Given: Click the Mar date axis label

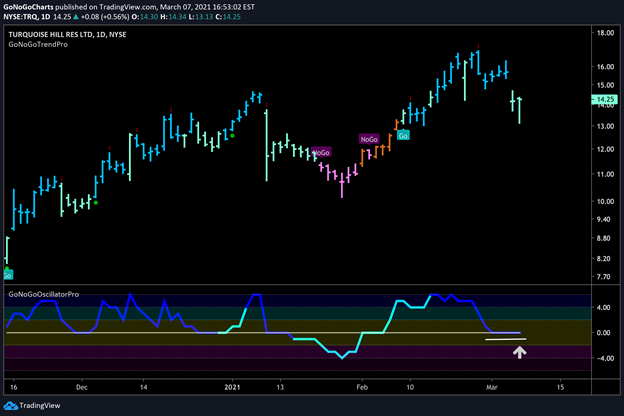Looking at the screenshot, I should [x=492, y=387].
